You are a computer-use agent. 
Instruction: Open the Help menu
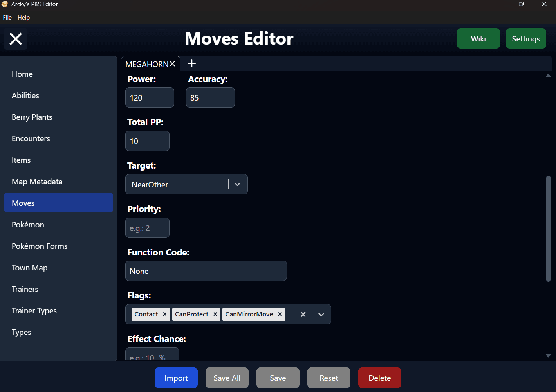23,18
